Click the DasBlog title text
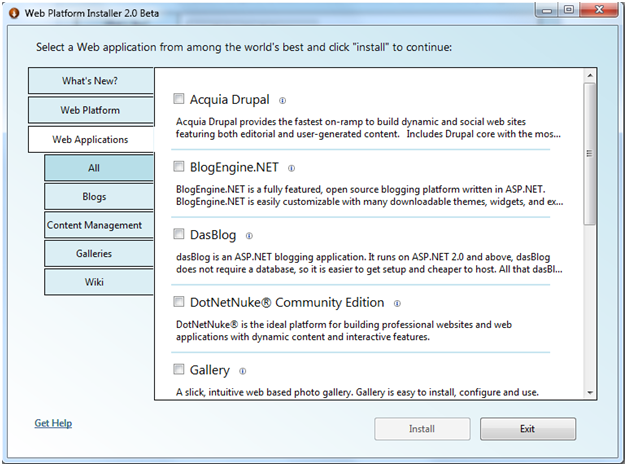The height and width of the screenshot is (468, 628). click(213, 235)
